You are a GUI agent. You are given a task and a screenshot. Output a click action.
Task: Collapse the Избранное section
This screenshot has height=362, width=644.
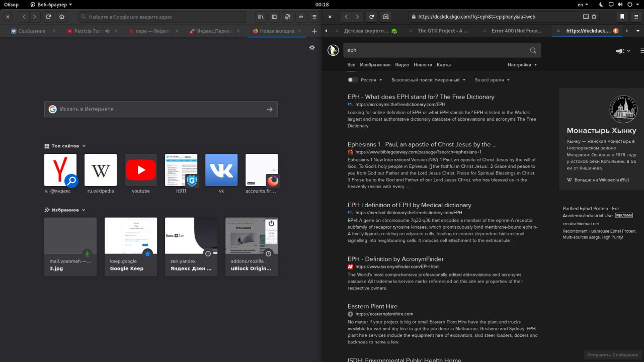pos(65,210)
